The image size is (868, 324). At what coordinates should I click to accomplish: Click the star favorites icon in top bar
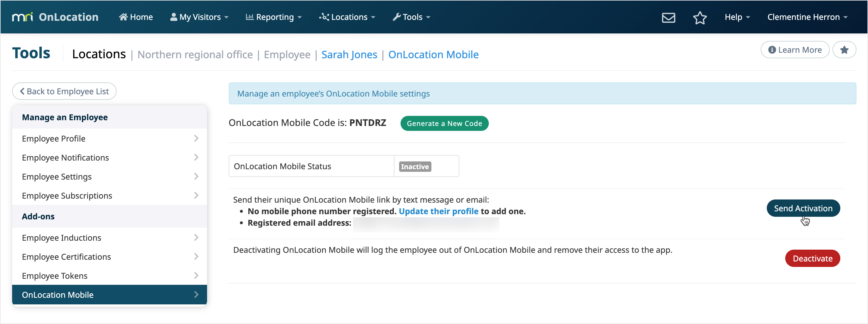pyautogui.click(x=700, y=18)
